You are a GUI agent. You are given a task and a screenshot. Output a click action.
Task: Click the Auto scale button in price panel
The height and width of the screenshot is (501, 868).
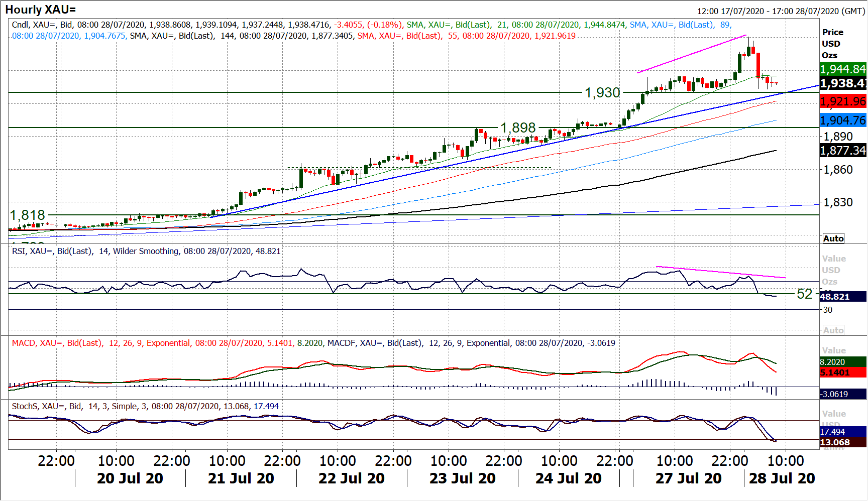pos(833,238)
